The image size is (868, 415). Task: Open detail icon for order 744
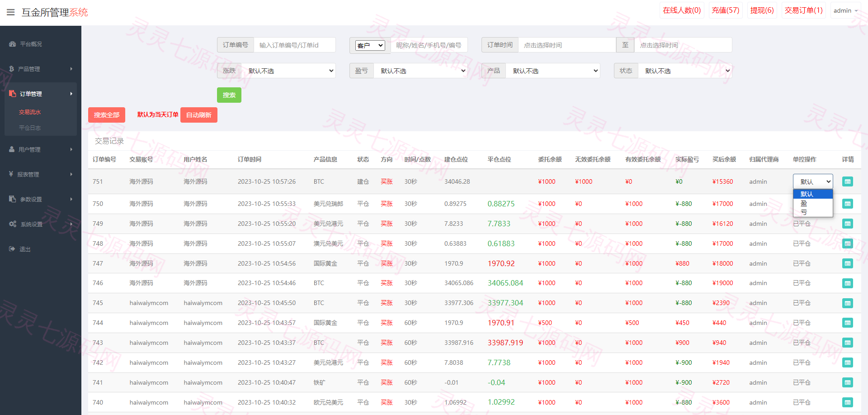click(848, 323)
